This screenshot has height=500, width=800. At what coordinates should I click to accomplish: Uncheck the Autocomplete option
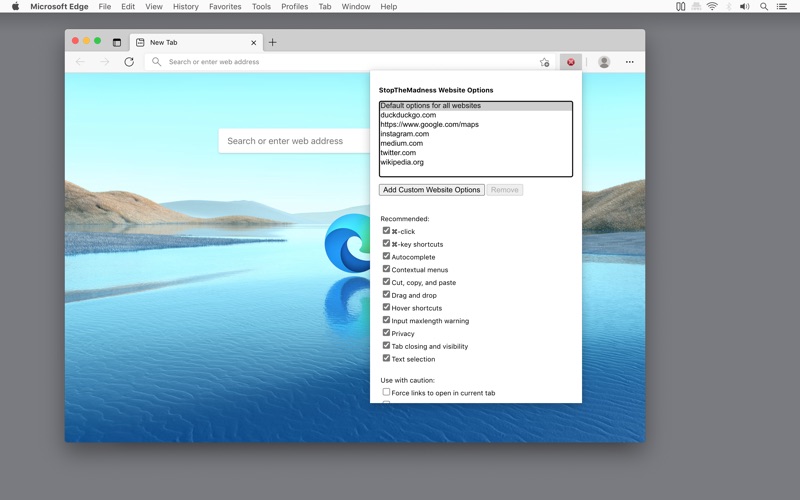pyautogui.click(x=386, y=256)
